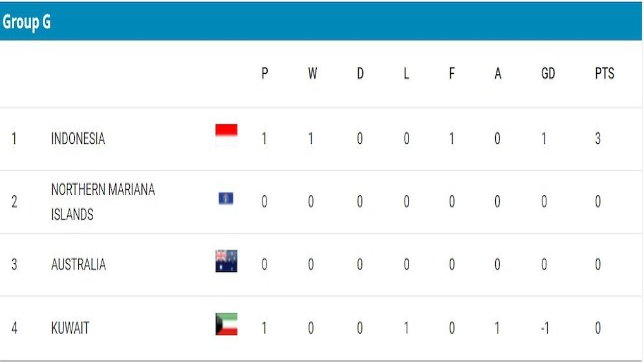Open the AUSTRALIA team link
The height and width of the screenshot is (362, 644).
[78, 265]
